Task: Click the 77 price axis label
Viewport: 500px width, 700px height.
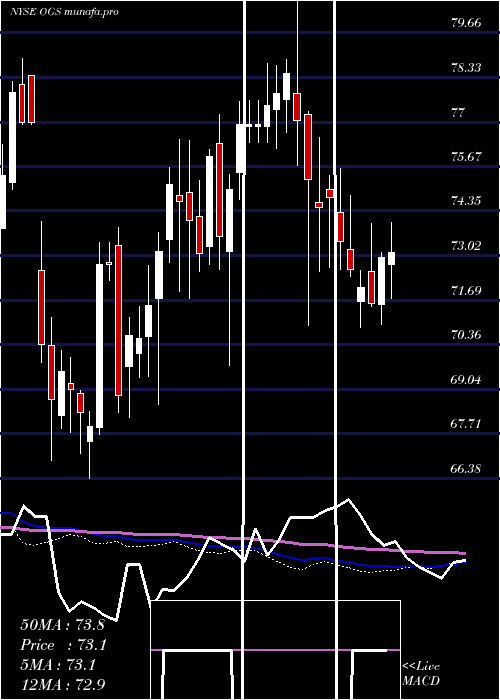Action: (459, 112)
